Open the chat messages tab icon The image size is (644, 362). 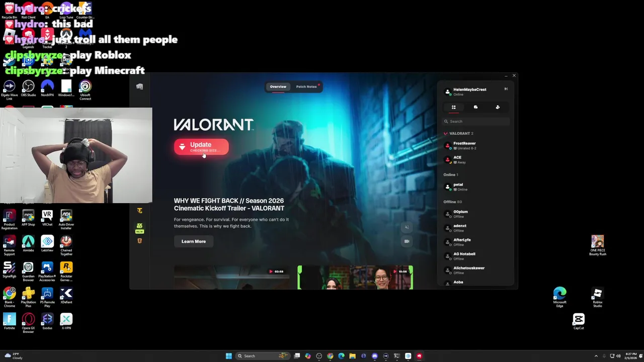(x=475, y=107)
